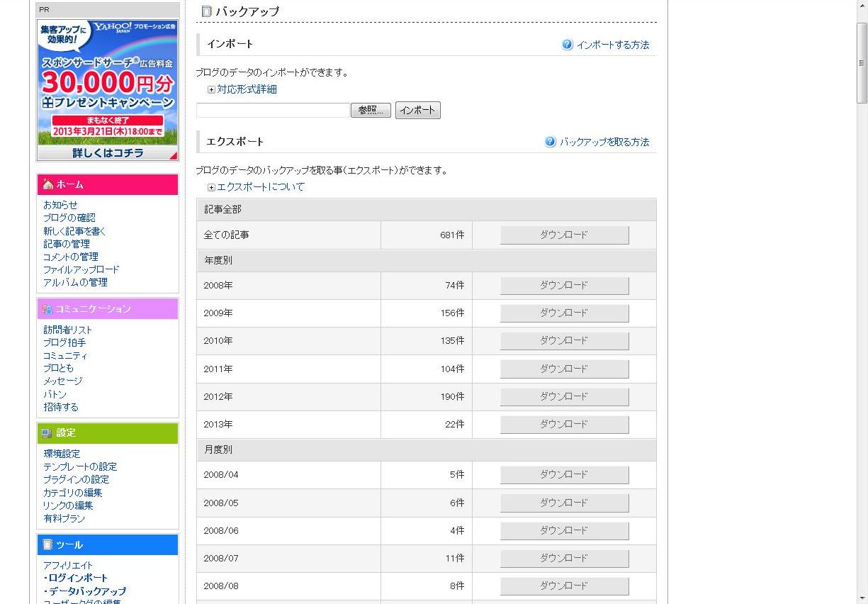The height and width of the screenshot is (604, 868).
Task: Open メッセージ link
Action: (x=63, y=381)
